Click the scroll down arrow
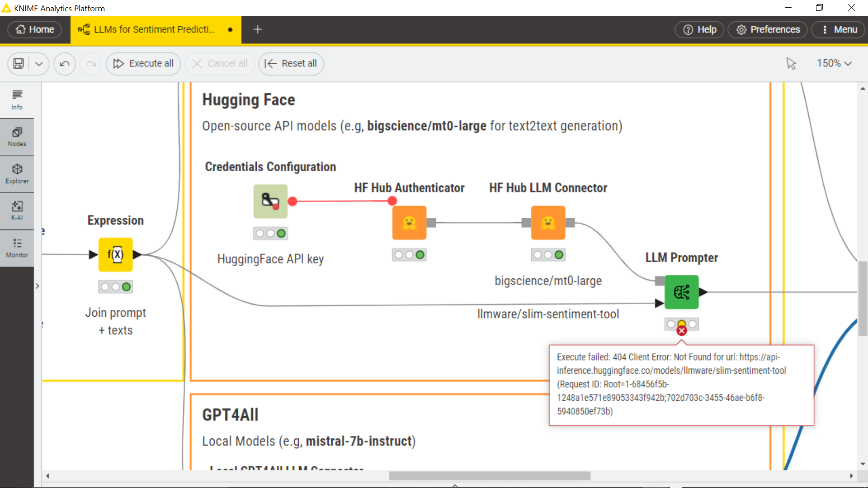868x488 pixels. 863,464
